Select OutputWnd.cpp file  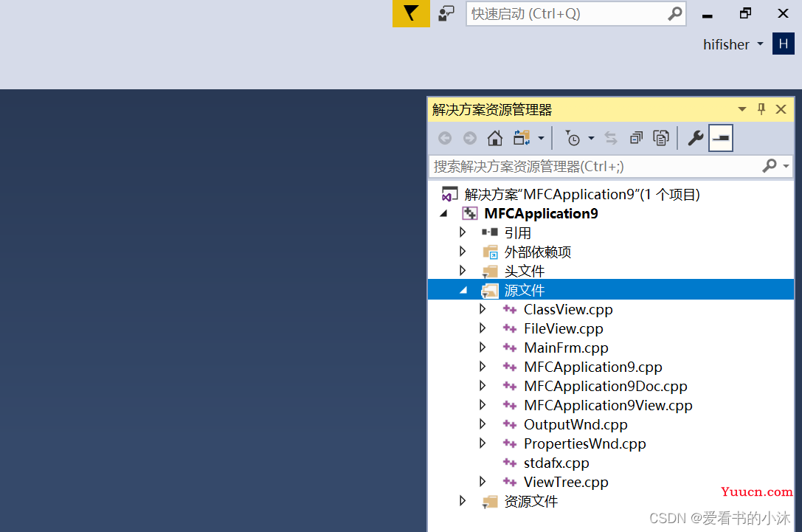(575, 424)
